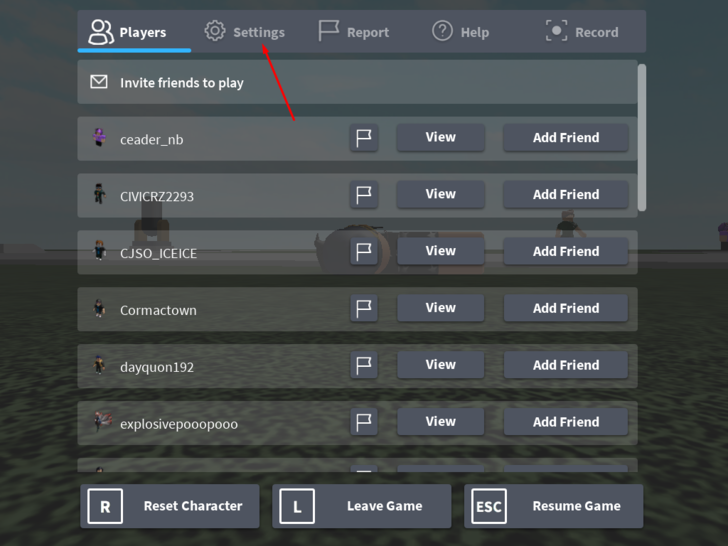The image size is (728, 546).
Task: Click Invite friends to play
Action: 357,82
